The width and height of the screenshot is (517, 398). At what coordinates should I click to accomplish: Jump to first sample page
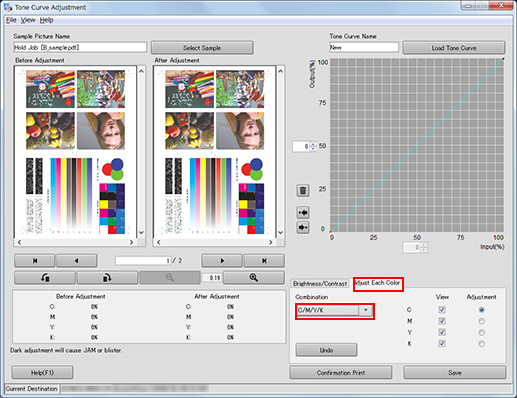(35, 261)
